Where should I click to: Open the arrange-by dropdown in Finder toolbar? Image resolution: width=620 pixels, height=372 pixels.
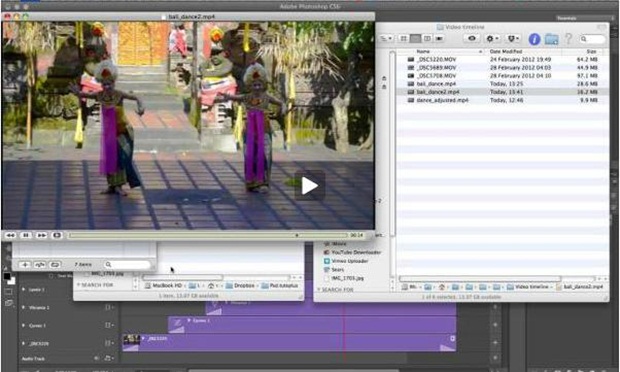386,38
